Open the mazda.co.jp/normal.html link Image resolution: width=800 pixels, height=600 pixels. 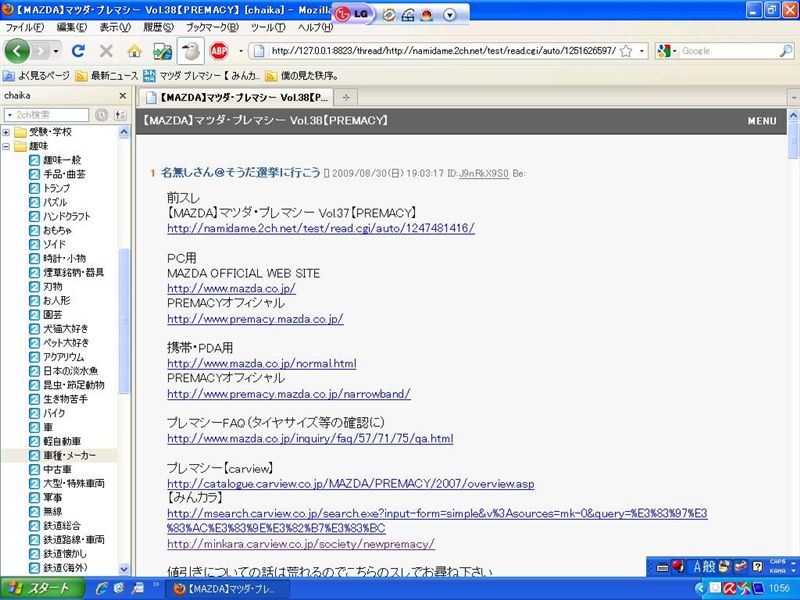click(262, 363)
